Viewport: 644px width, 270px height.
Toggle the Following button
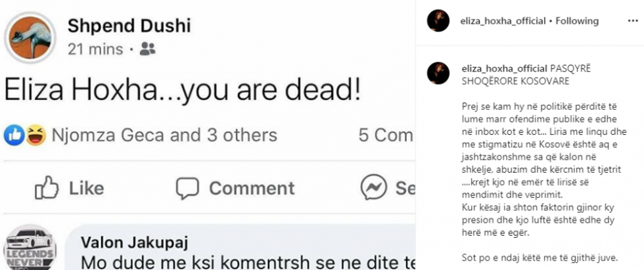pos(577,21)
